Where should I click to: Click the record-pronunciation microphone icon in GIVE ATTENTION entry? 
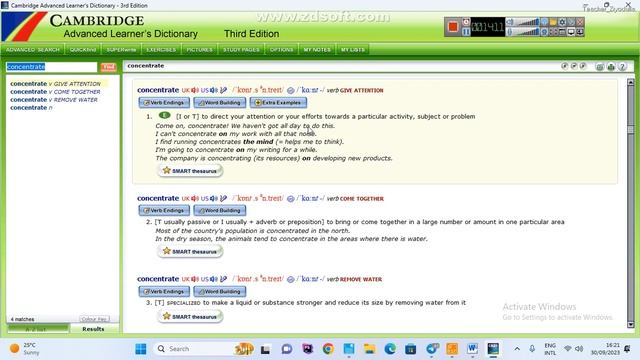pos(223,90)
